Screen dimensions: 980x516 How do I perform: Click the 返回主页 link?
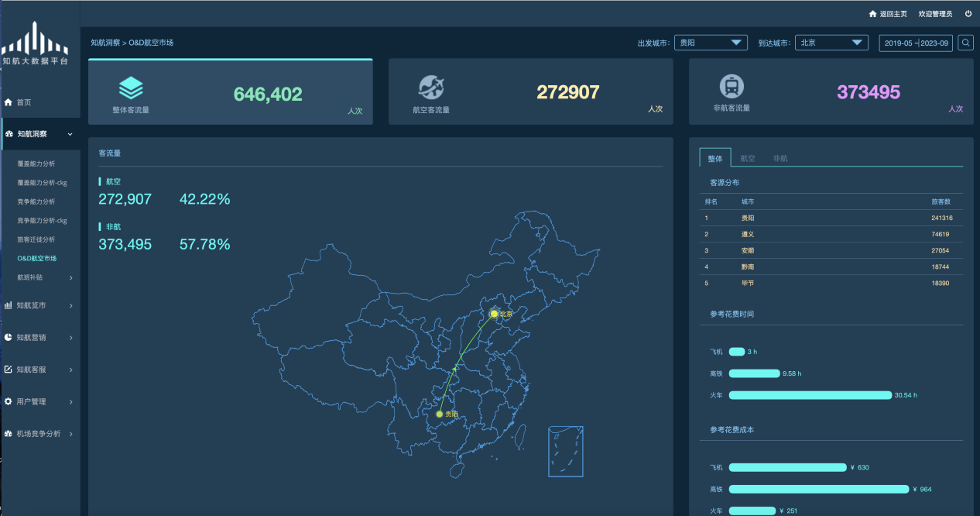point(893,14)
